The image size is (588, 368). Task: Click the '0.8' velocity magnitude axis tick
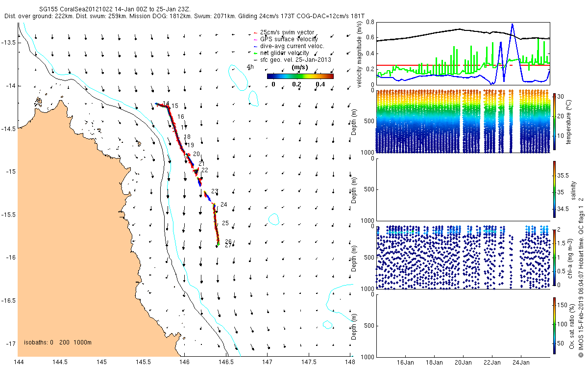(369, 23)
